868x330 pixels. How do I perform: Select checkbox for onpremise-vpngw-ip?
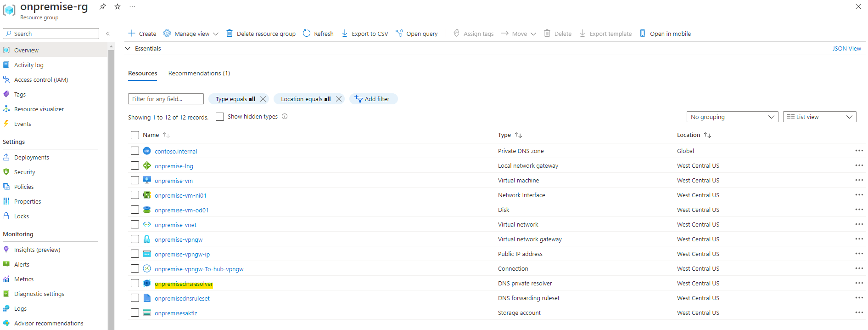pyautogui.click(x=135, y=254)
